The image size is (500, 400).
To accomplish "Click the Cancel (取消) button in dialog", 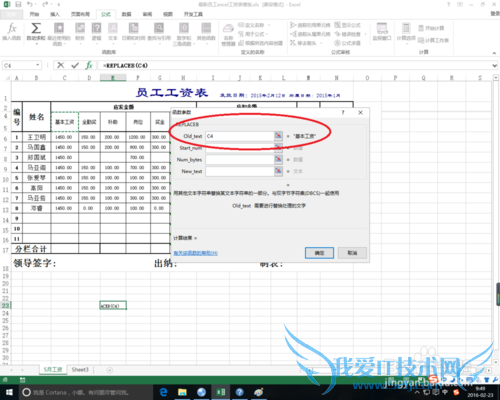I will [x=352, y=253].
